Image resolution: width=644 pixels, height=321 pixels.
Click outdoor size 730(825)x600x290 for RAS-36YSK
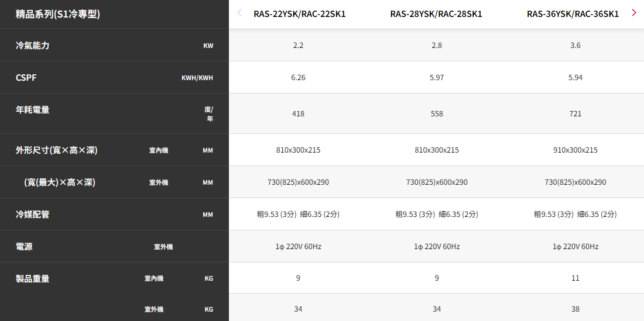coord(576,182)
